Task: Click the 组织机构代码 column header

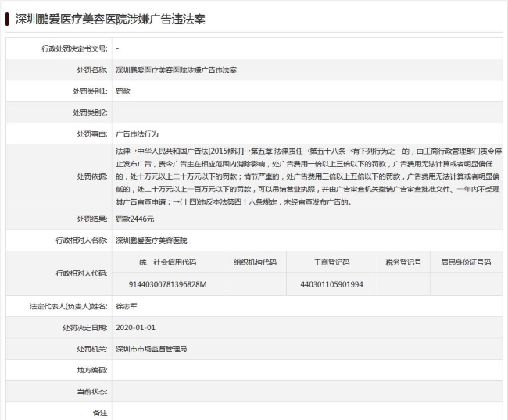Action: (255, 262)
